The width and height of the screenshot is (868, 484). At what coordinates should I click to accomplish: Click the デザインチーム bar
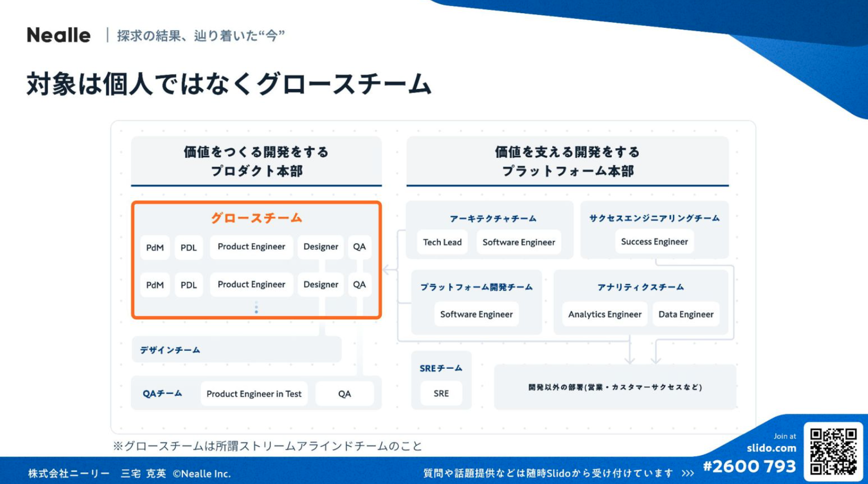[236, 350]
